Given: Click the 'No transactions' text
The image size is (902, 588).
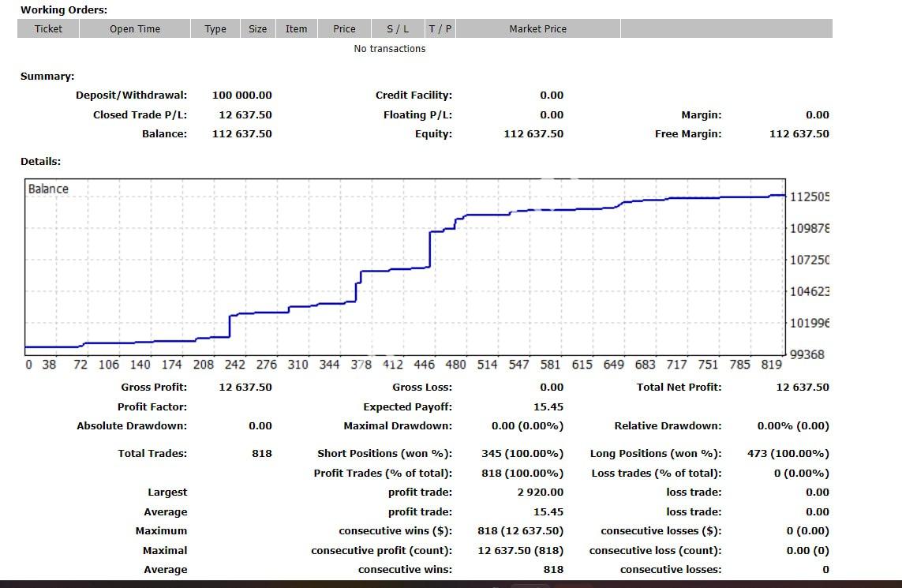Looking at the screenshot, I should 390,49.
